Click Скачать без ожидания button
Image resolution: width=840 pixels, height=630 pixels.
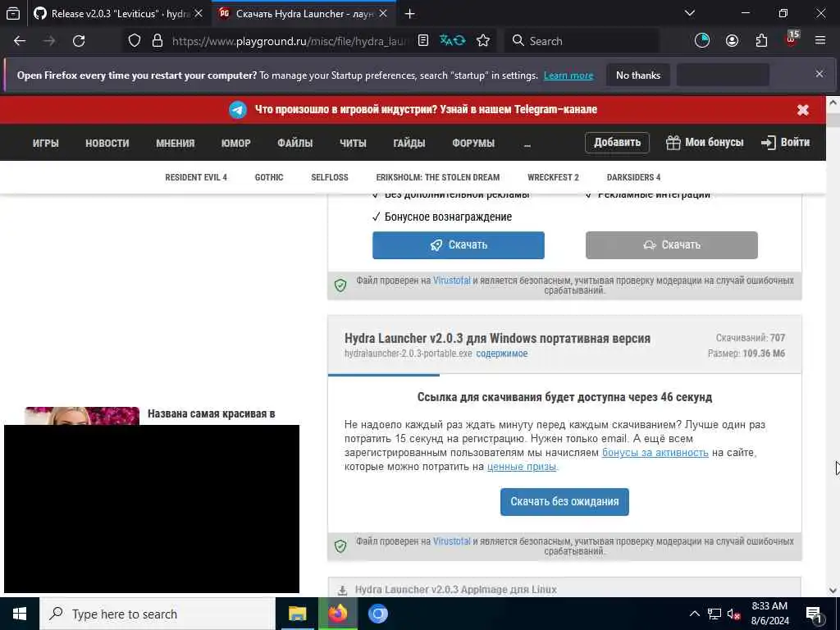(564, 501)
